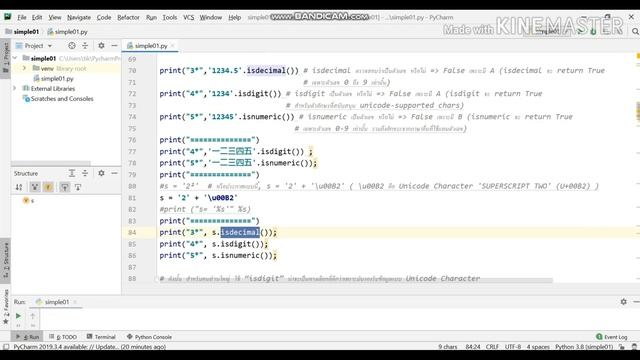Image resolution: width=640 pixels, height=360 pixels.
Task: Open Project panel settings gear
Action: (101, 46)
